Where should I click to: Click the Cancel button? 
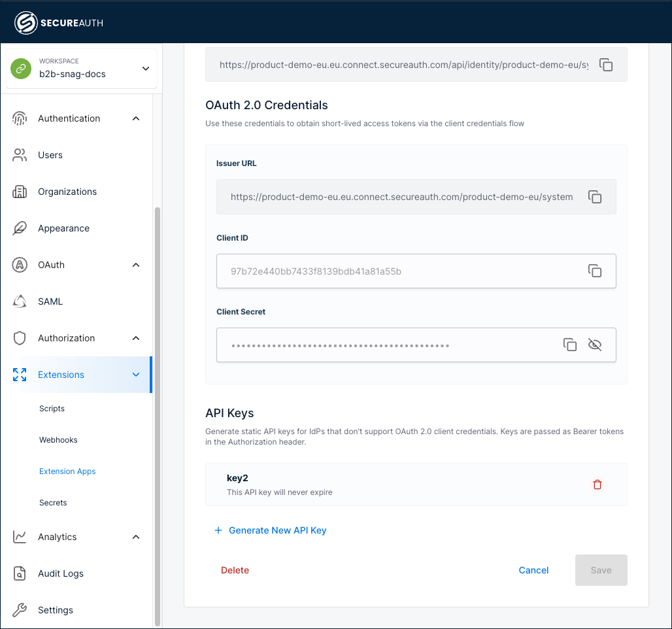click(x=533, y=570)
